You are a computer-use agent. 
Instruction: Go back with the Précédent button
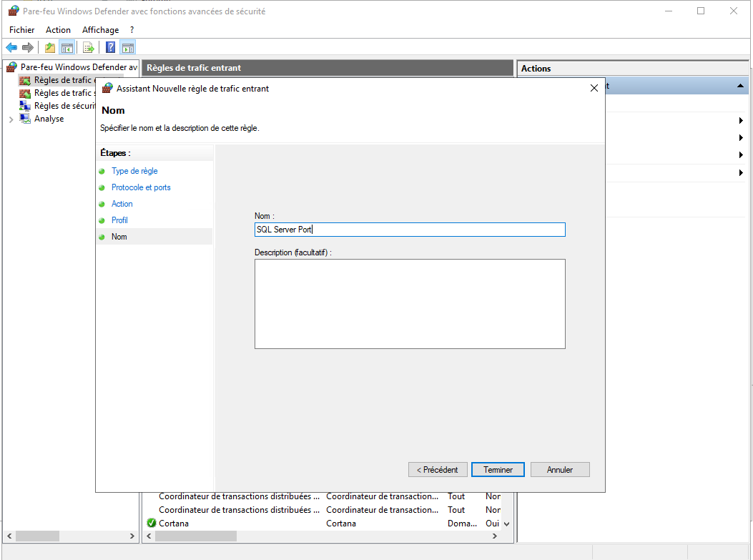[x=438, y=470]
